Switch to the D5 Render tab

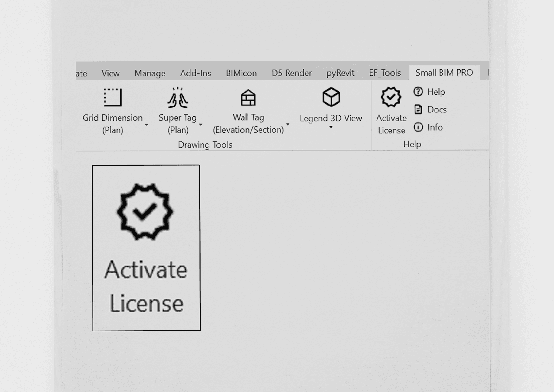point(291,73)
